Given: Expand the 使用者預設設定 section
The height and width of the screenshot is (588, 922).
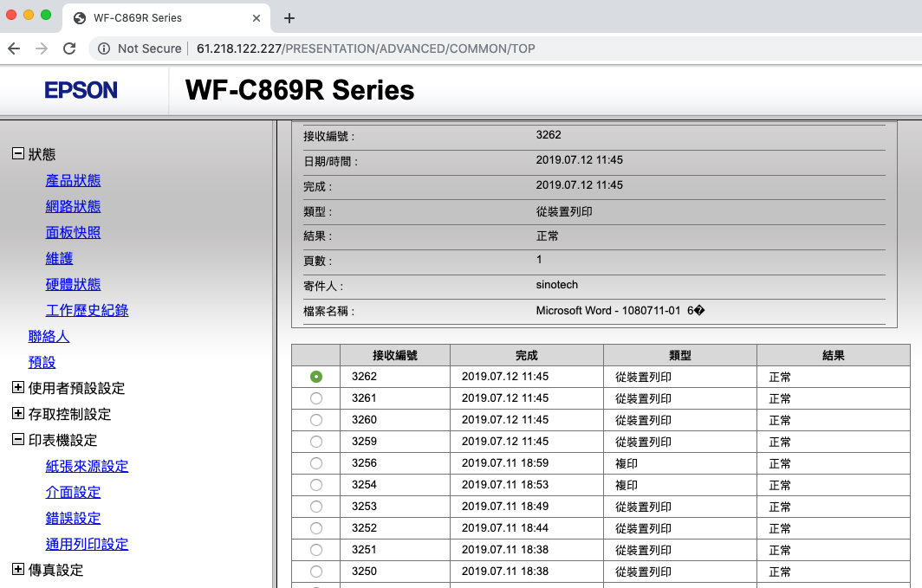Looking at the screenshot, I should click(18, 388).
